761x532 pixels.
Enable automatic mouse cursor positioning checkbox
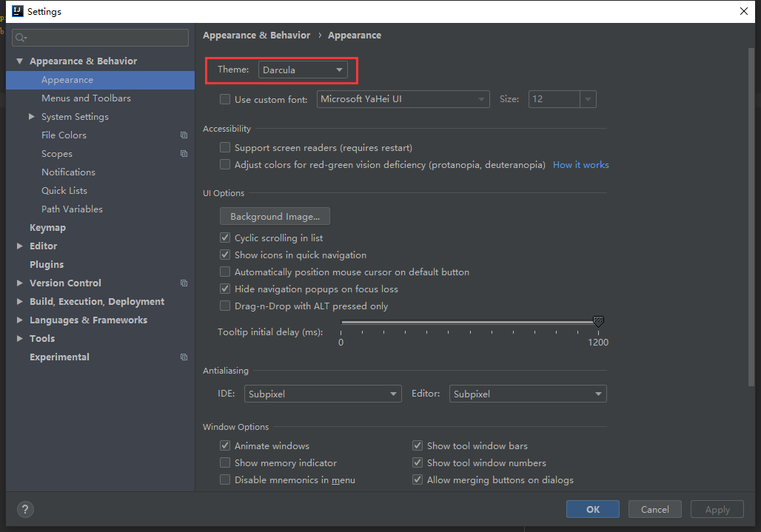pyautogui.click(x=225, y=272)
